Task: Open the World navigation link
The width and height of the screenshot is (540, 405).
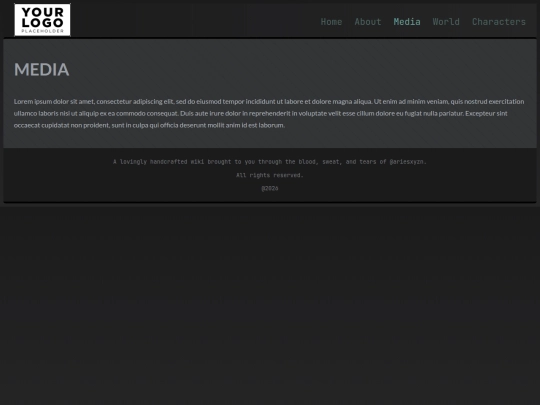Action: (x=446, y=22)
